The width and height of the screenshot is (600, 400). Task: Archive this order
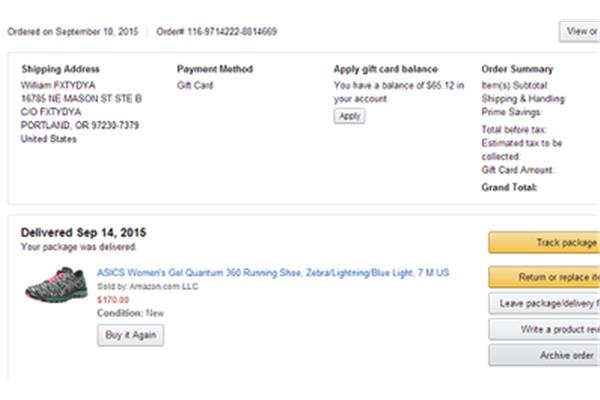pos(544,355)
